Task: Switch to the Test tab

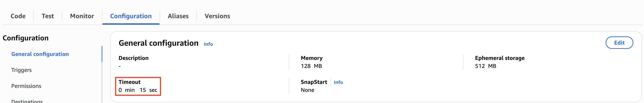Action: point(47,16)
